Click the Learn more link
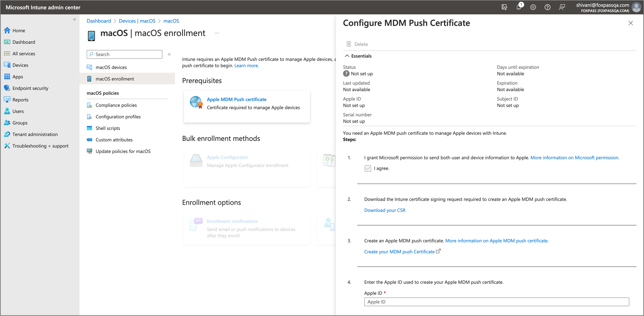The width and height of the screenshot is (644, 316). point(247,66)
